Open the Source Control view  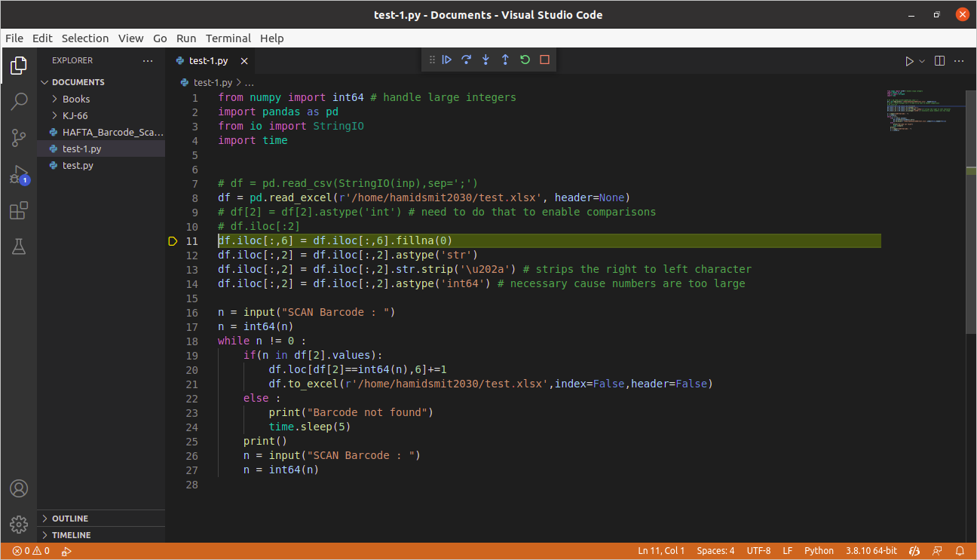coord(19,138)
